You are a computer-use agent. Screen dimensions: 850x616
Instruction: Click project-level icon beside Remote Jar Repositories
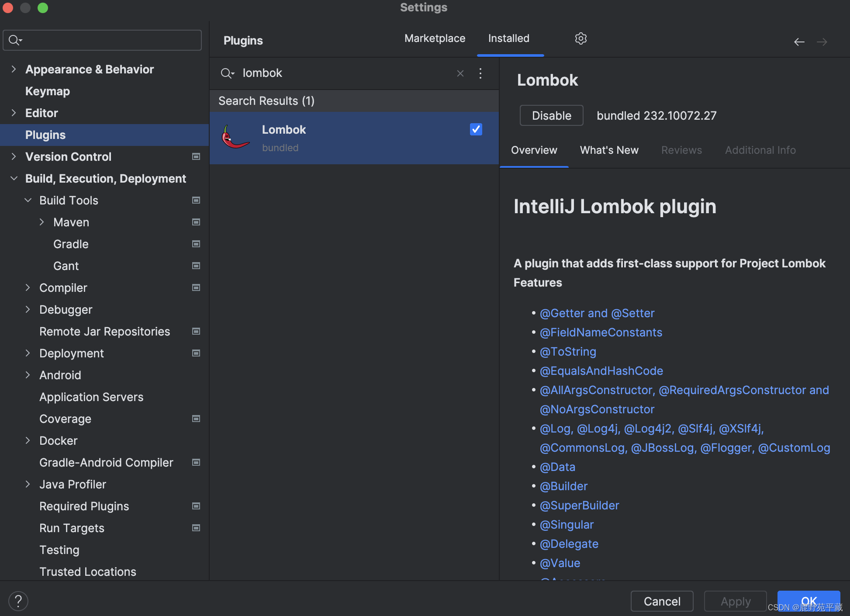pos(196,331)
